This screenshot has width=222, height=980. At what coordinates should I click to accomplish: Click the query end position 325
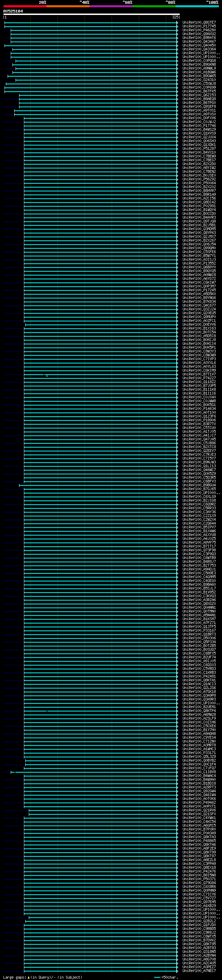click(x=175, y=17)
